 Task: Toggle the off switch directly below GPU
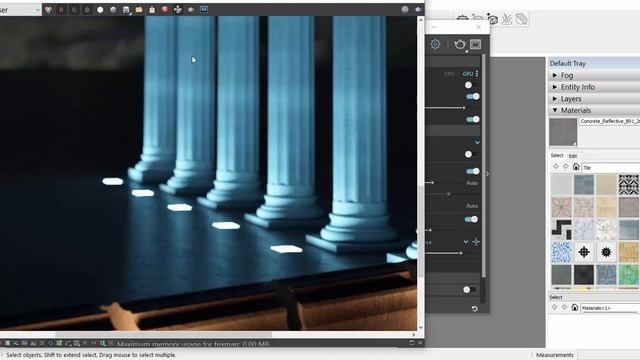pyautogui.click(x=470, y=85)
